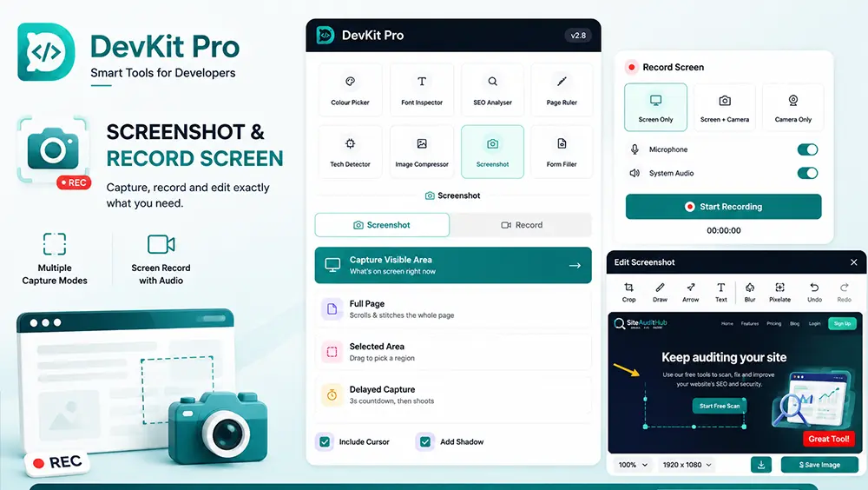The height and width of the screenshot is (490, 868).
Task: Click the microphone icon
Action: (x=635, y=149)
